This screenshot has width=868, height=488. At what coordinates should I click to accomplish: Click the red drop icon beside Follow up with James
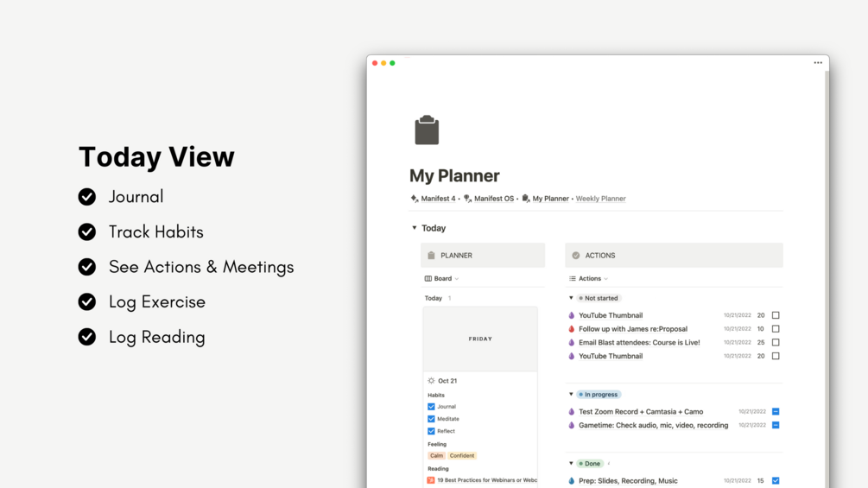point(571,329)
